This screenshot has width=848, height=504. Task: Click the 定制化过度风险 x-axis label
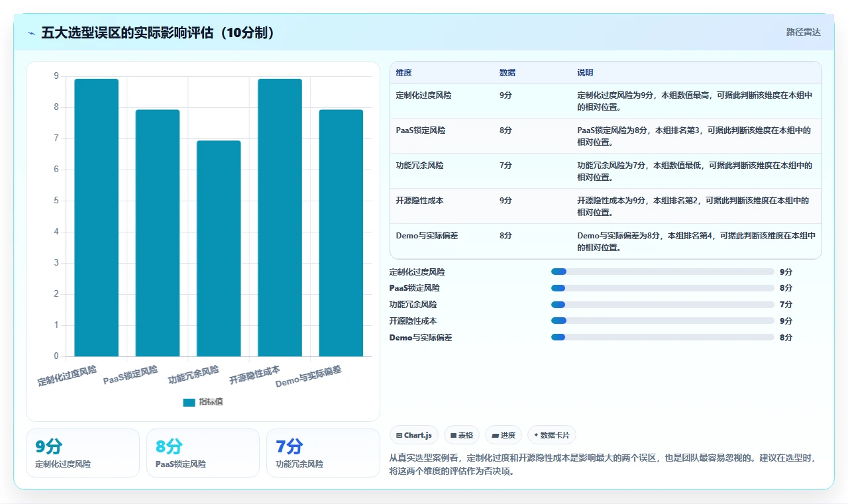68,376
